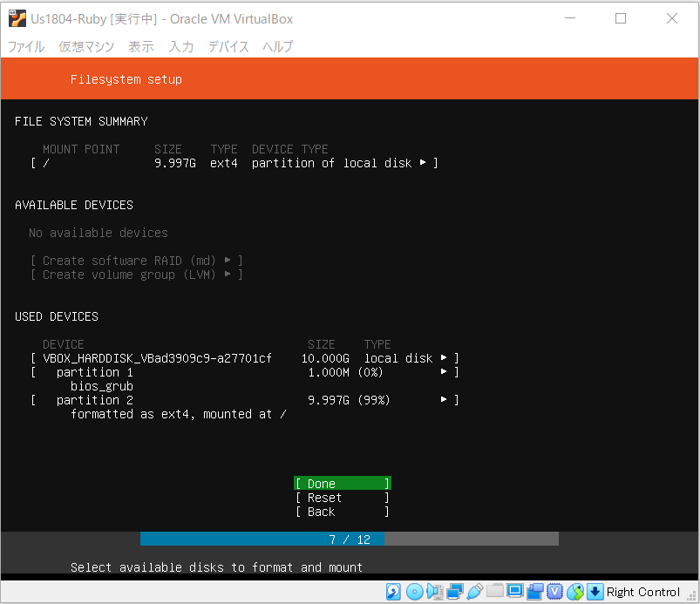Screen dimensions: 700x604
Task: Click the 'Filesystem setup' header title
Action: [x=126, y=79]
